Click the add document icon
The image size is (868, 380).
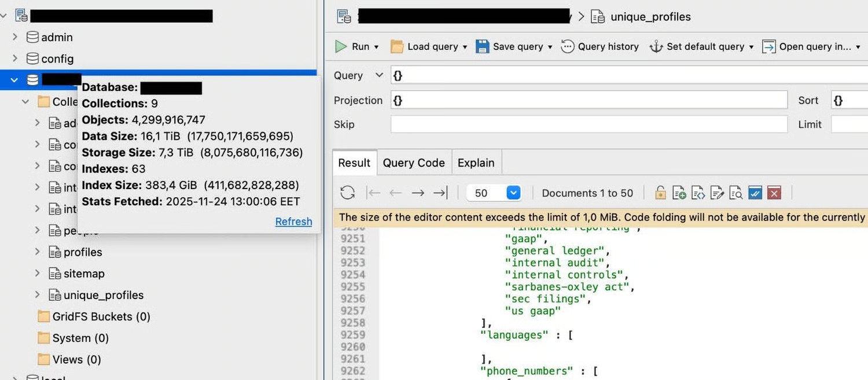click(x=679, y=193)
